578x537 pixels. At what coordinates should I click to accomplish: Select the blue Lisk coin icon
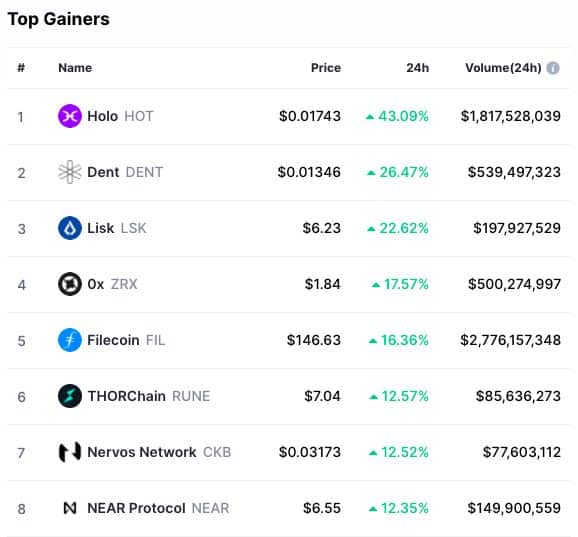point(70,228)
